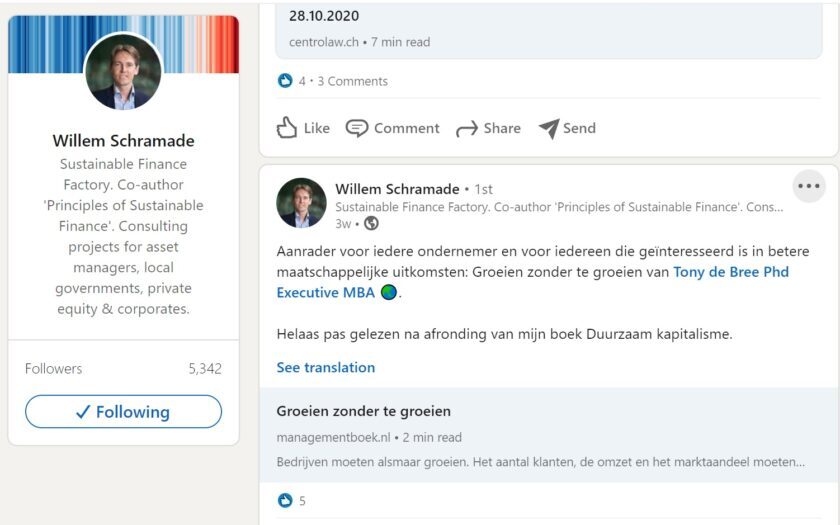
Task: Click Willem Schramade name in post header
Action: click(398, 189)
